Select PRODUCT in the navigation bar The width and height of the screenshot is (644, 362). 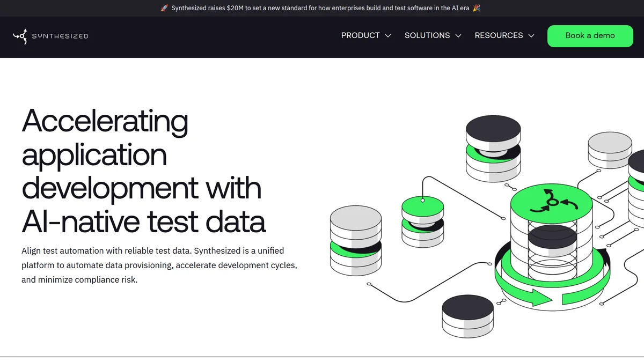click(x=360, y=35)
